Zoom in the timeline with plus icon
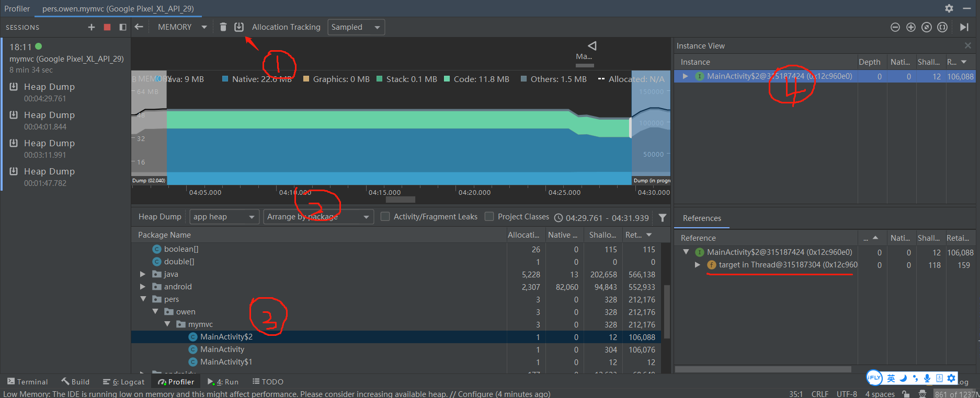Screen dimensions: 980x398 (911, 27)
